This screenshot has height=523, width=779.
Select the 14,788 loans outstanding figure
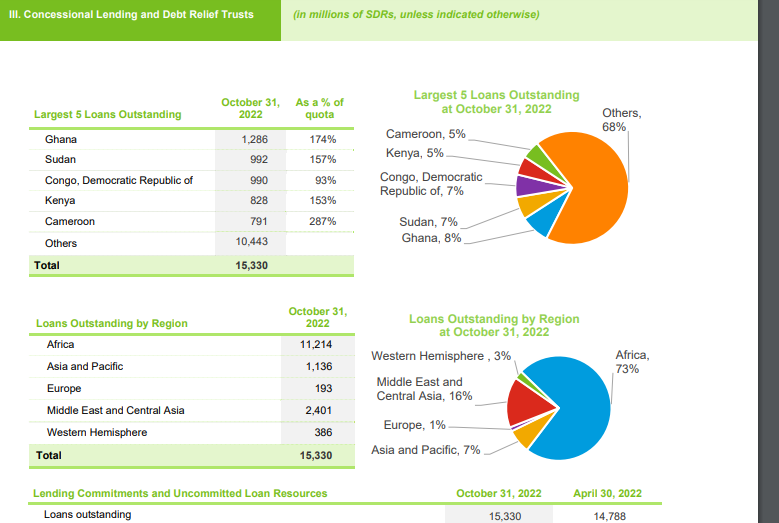[x=609, y=516]
